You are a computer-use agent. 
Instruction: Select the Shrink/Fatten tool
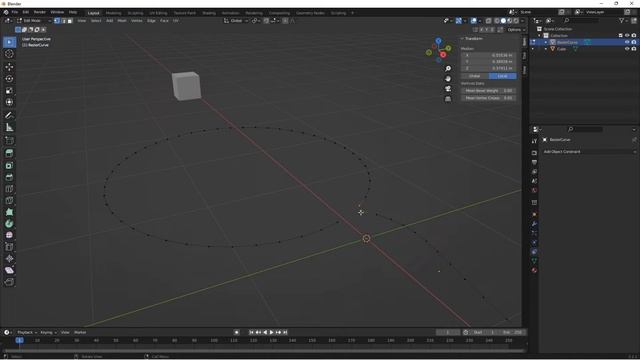click(9, 258)
